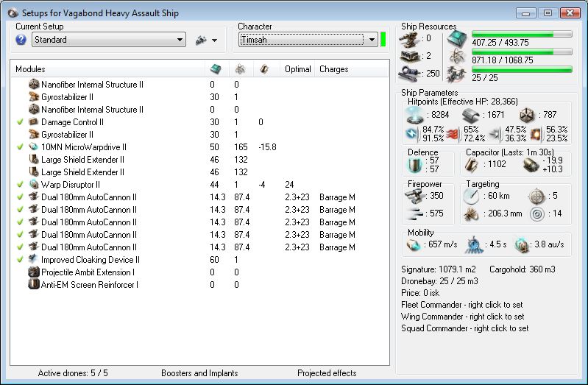This screenshot has width=588, height=385.
Task: Click the capacitor capacity icon showing 1102
Action: click(x=471, y=164)
